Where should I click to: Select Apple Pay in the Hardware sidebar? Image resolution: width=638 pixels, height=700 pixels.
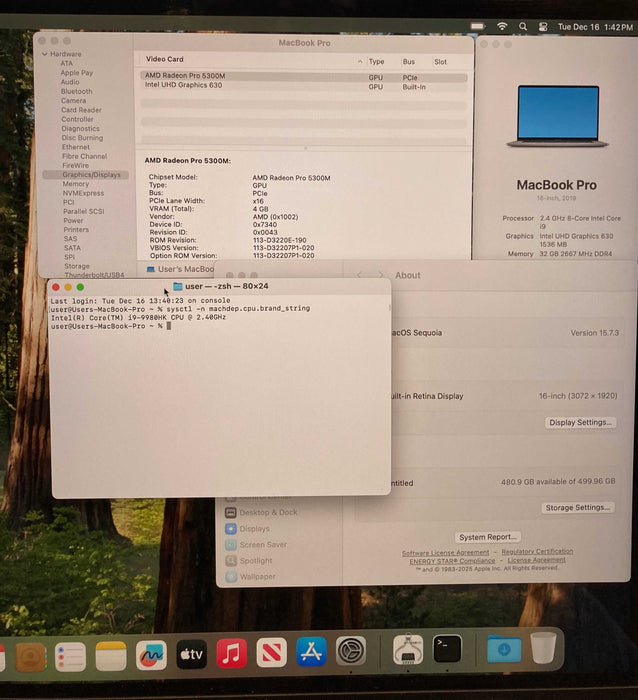(x=77, y=73)
